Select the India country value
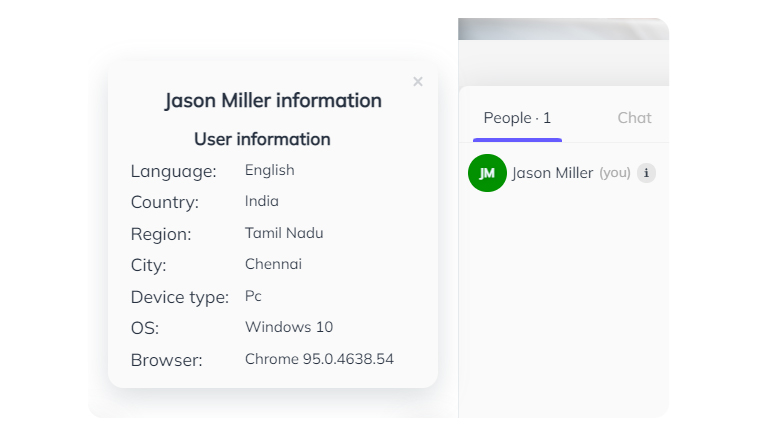This screenshot has width=784, height=441. [x=262, y=201]
